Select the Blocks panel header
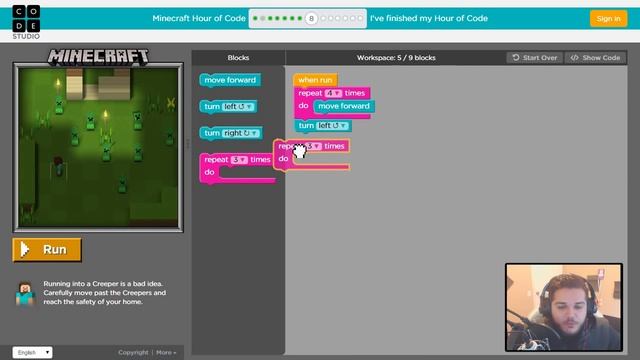Screen dimensions: 640x360 click(238, 58)
